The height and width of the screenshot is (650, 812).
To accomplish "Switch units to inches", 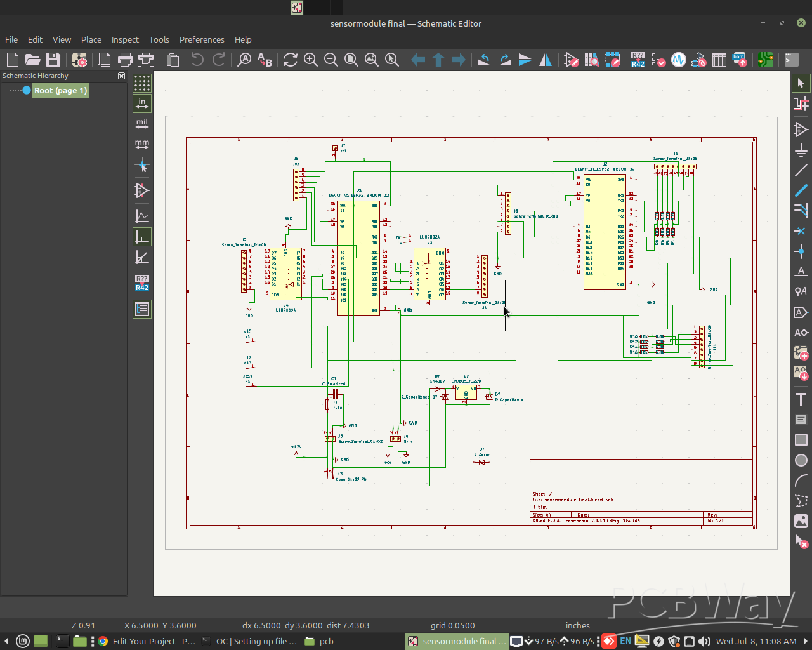I will pos(142,103).
